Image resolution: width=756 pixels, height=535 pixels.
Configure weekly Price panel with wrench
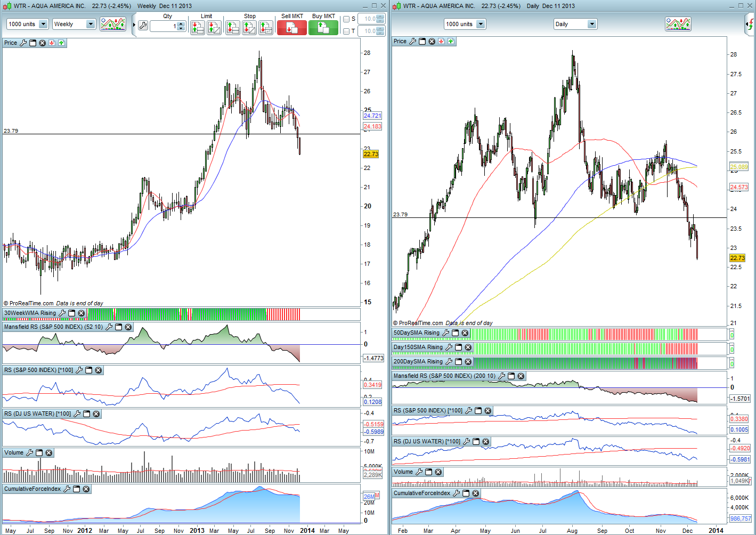(23, 43)
